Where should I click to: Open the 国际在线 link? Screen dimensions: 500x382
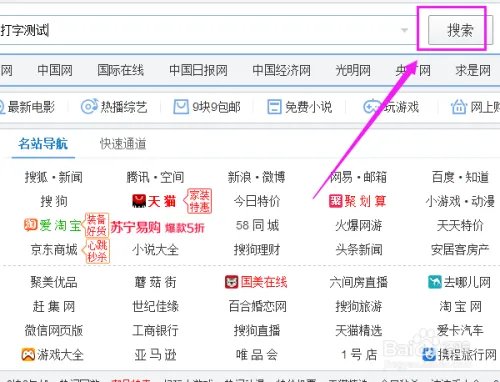[121, 70]
